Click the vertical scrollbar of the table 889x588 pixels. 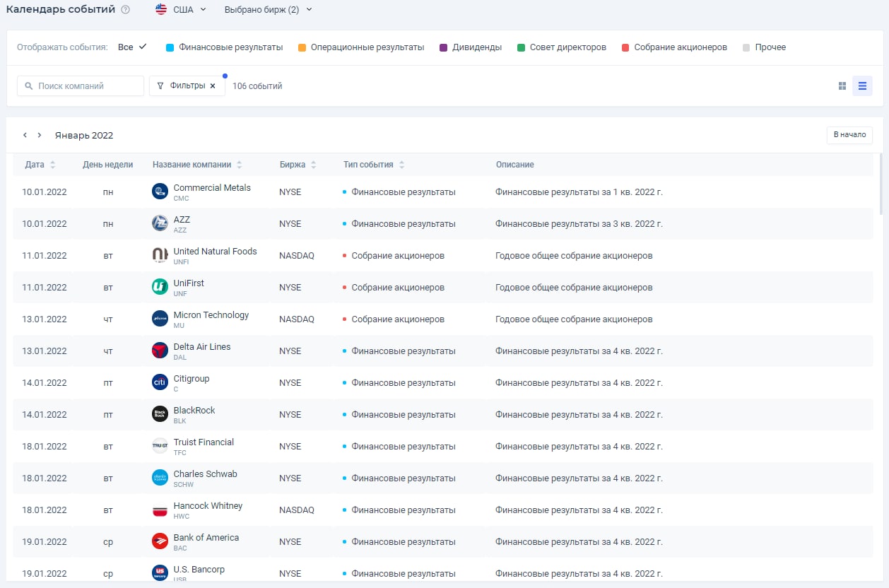coord(881,184)
